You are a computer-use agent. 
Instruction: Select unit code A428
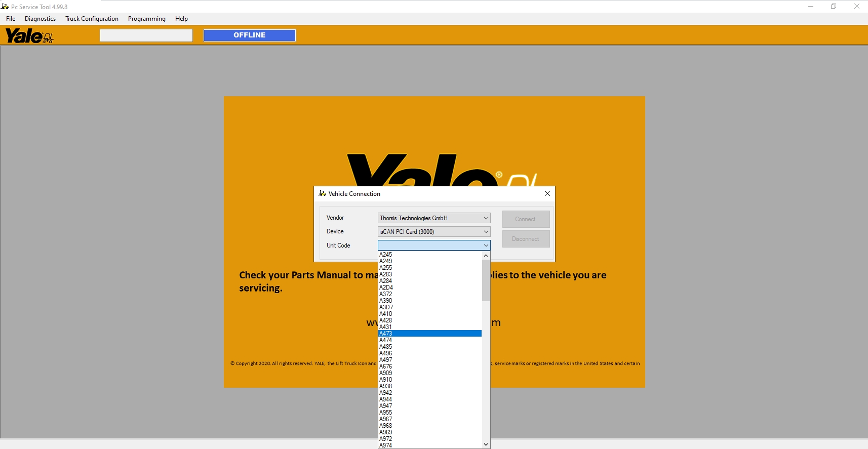pos(430,320)
